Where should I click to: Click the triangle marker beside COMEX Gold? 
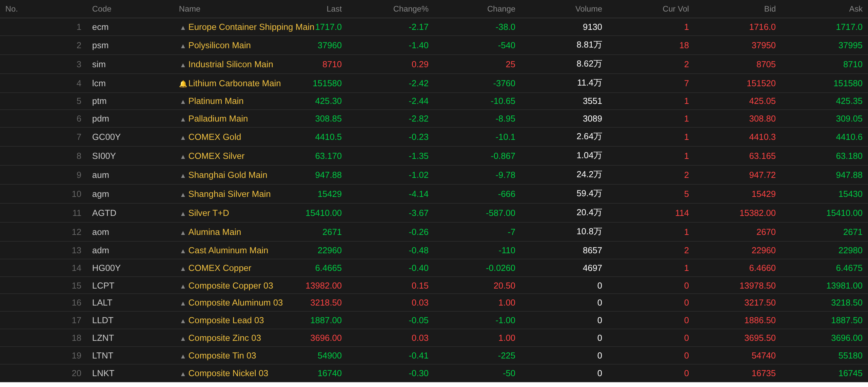183,138
